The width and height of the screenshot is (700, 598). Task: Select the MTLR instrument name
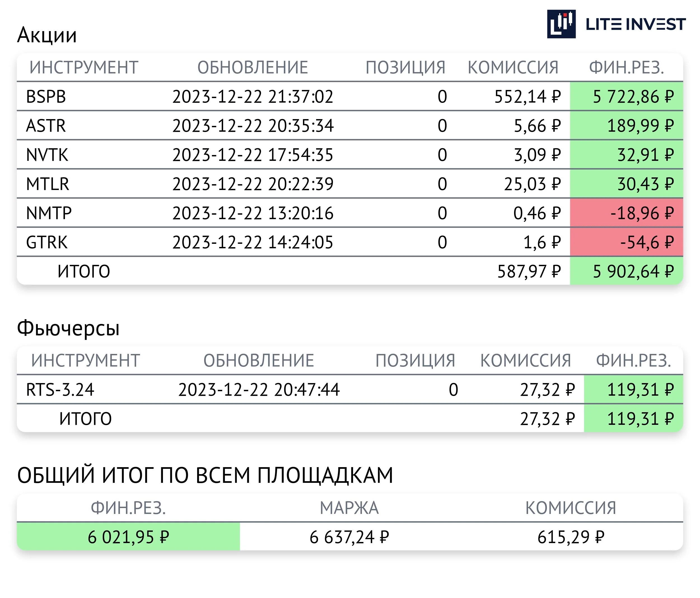point(48,184)
